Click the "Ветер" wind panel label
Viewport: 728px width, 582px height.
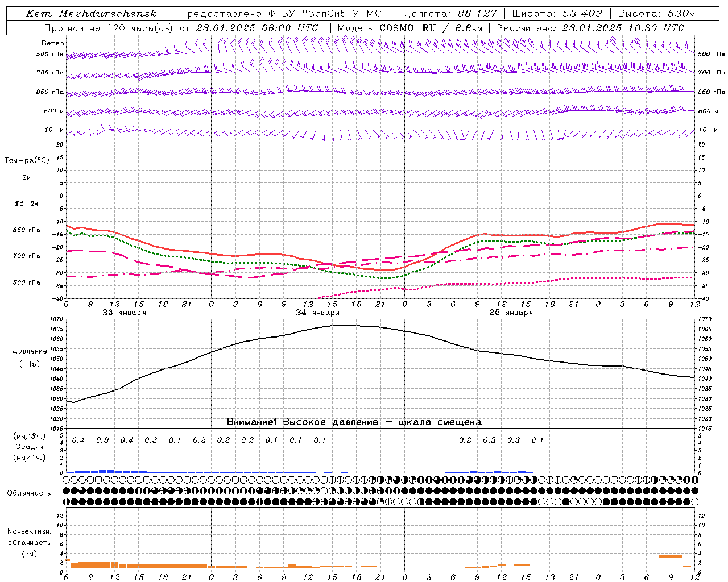(53, 43)
